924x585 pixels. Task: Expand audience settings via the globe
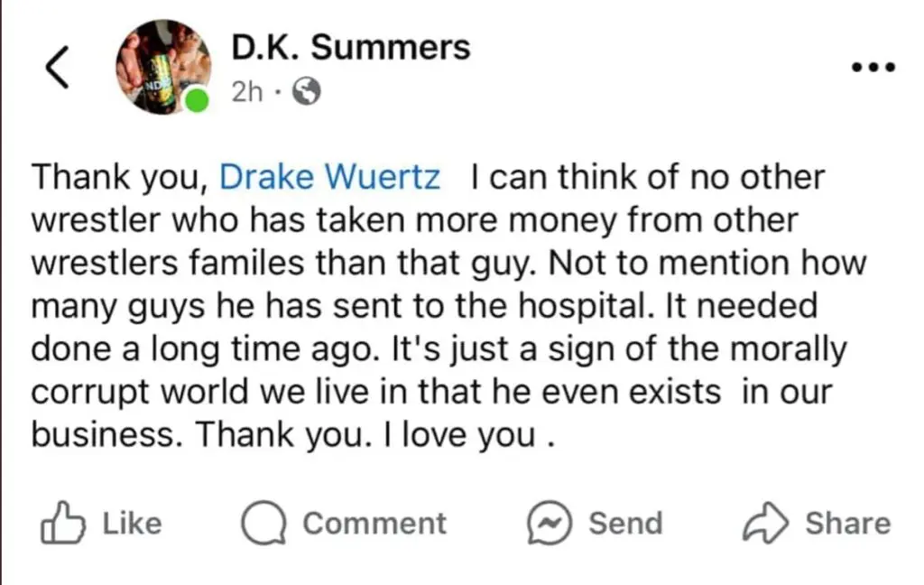(x=307, y=91)
